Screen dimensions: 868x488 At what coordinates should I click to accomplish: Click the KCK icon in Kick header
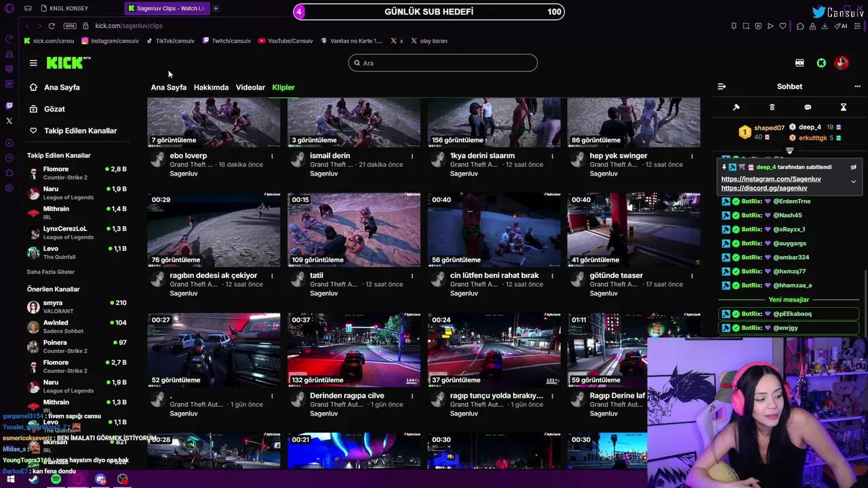[800, 63]
